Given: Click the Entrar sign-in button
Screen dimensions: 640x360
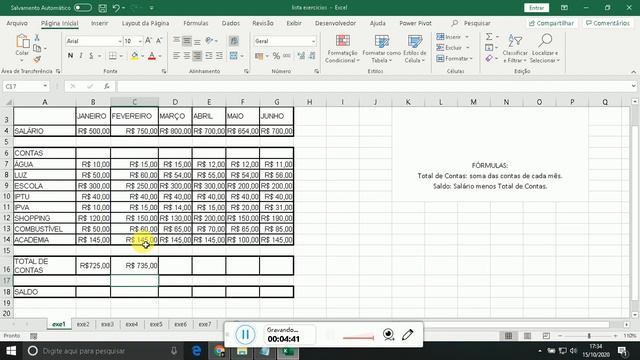Looking at the screenshot, I should [x=536, y=8].
